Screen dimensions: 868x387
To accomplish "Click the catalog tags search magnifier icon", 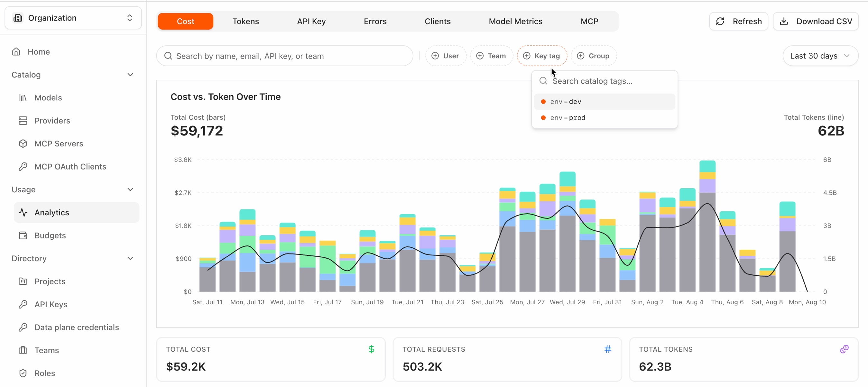I will pos(543,81).
